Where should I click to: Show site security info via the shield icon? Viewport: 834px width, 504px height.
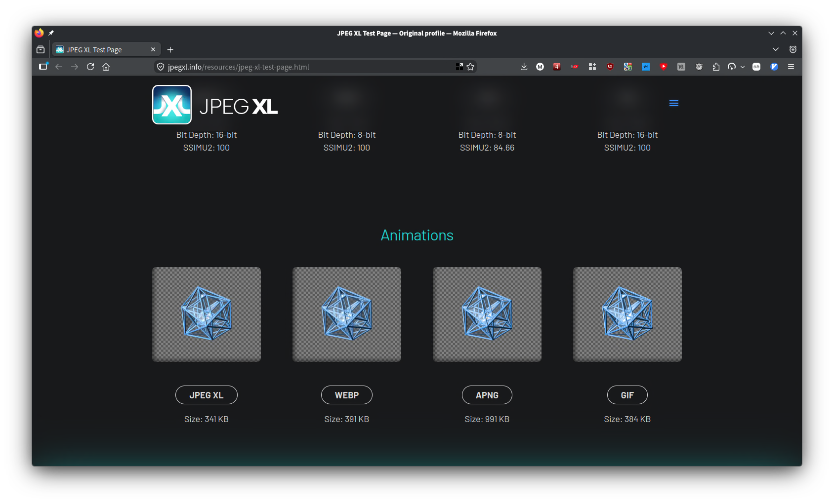161,67
